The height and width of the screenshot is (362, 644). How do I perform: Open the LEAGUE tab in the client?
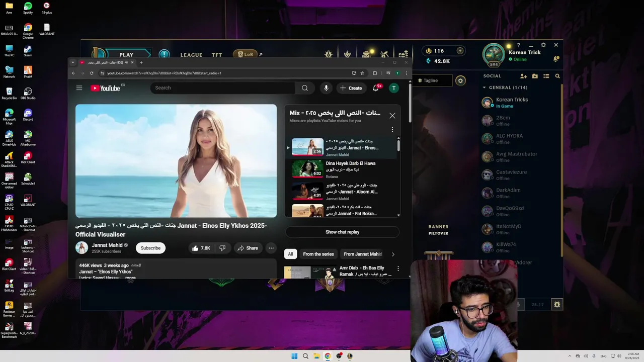(x=191, y=55)
